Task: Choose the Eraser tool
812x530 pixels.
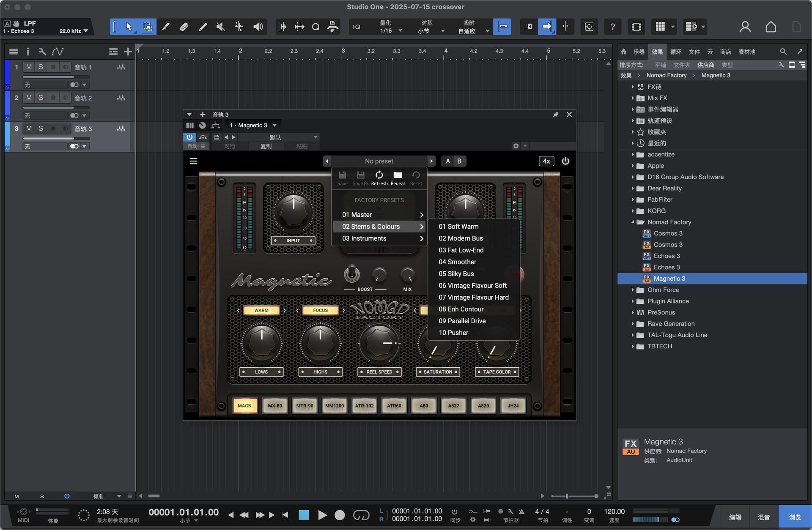Action: 184,27
